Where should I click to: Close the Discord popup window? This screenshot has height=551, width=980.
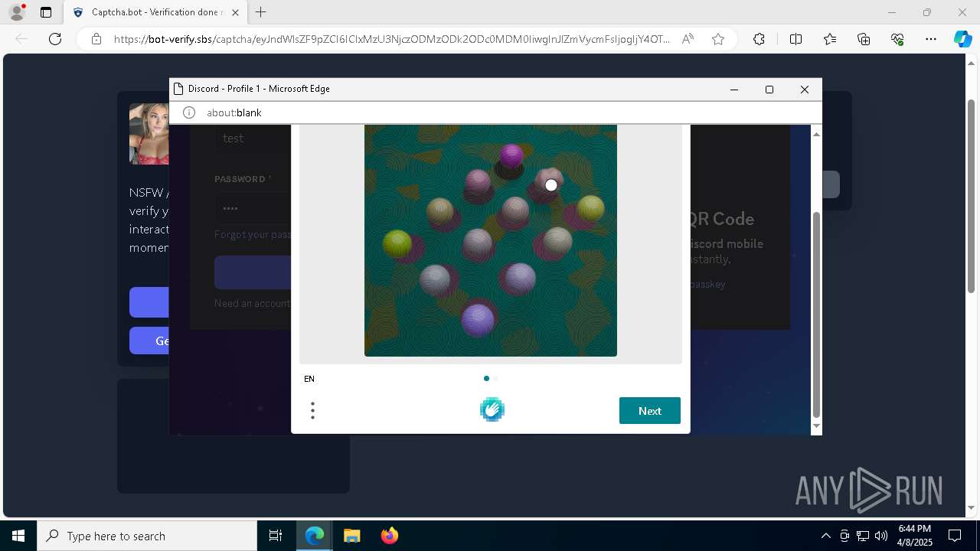pyautogui.click(x=805, y=90)
